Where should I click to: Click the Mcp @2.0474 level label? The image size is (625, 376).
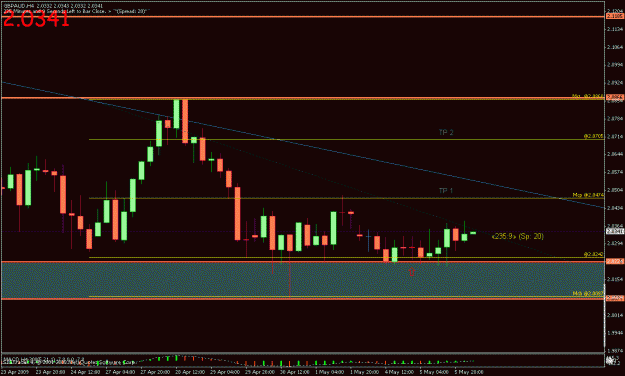click(x=588, y=195)
